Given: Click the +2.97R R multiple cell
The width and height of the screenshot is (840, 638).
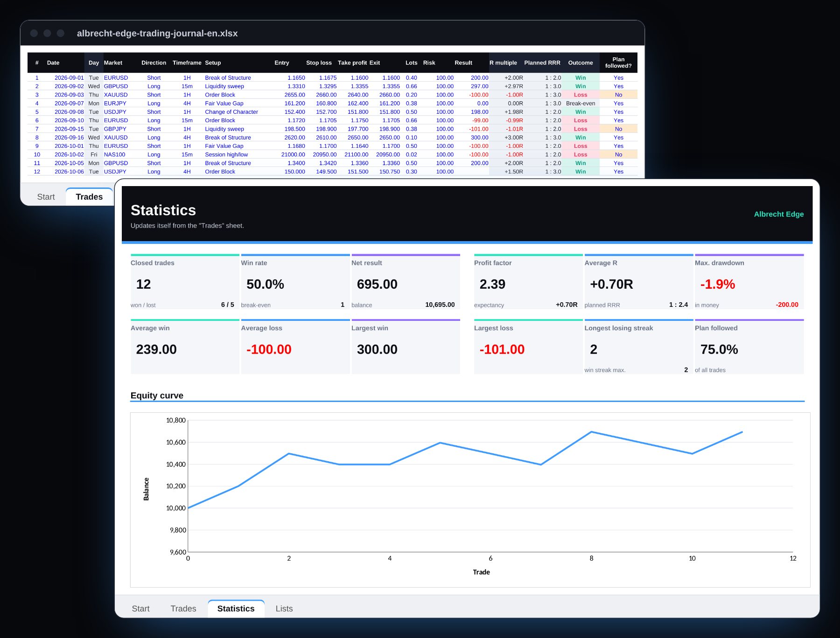Looking at the screenshot, I should tap(513, 86).
